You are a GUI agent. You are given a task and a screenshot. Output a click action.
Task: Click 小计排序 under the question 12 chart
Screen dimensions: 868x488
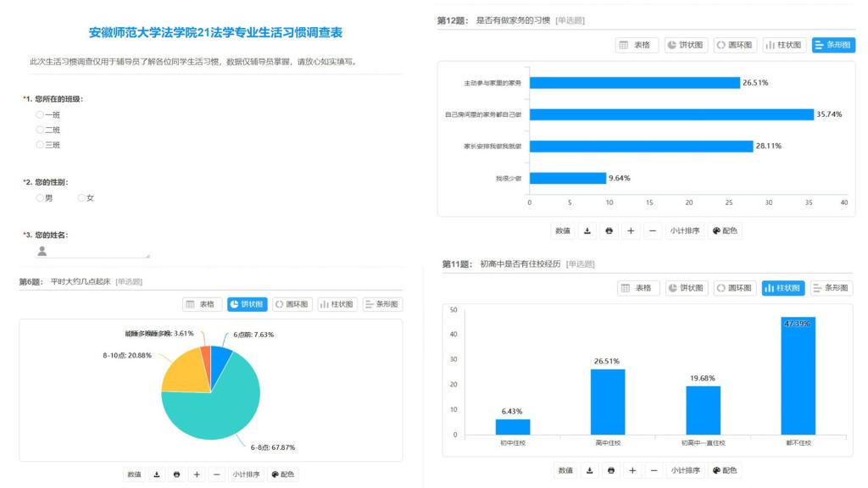point(684,230)
